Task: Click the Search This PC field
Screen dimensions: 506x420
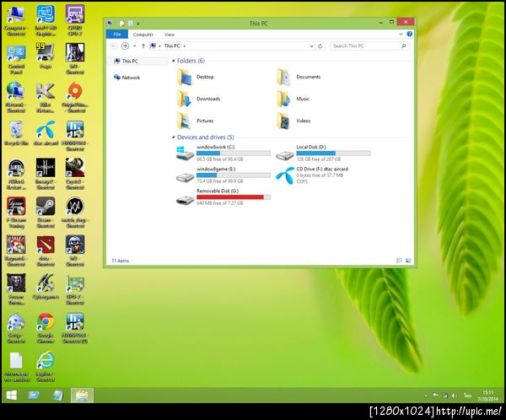Action: click(369, 46)
